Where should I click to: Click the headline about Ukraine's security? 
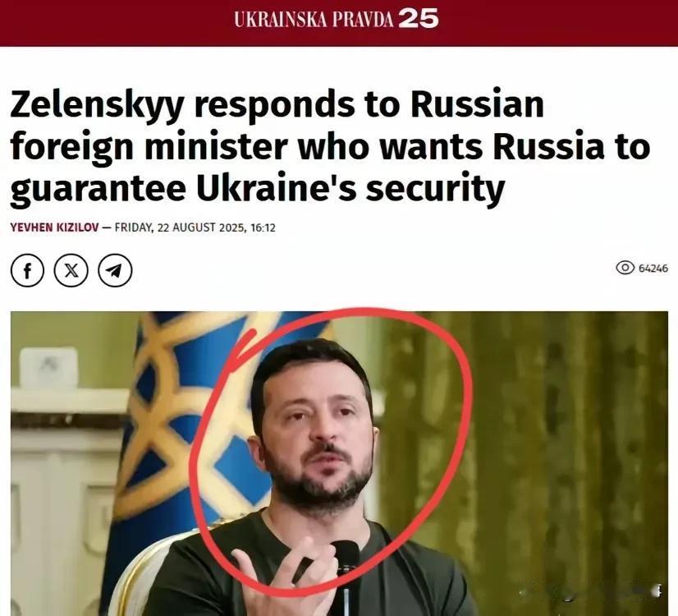[x=330, y=146]
